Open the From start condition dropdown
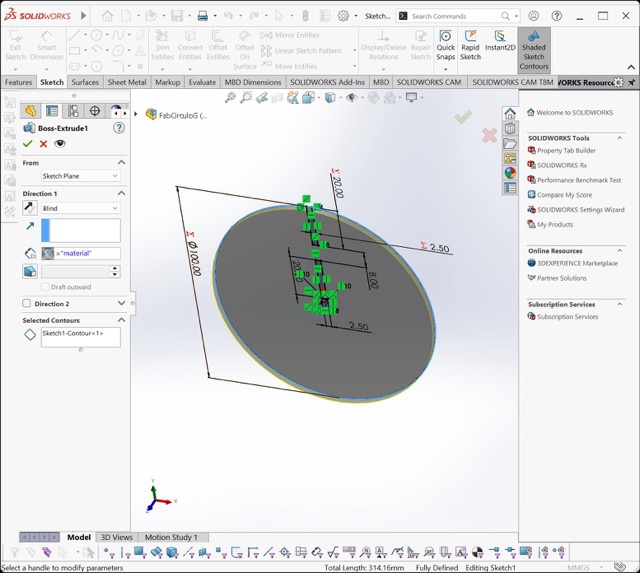 click(x=80, y=176)
